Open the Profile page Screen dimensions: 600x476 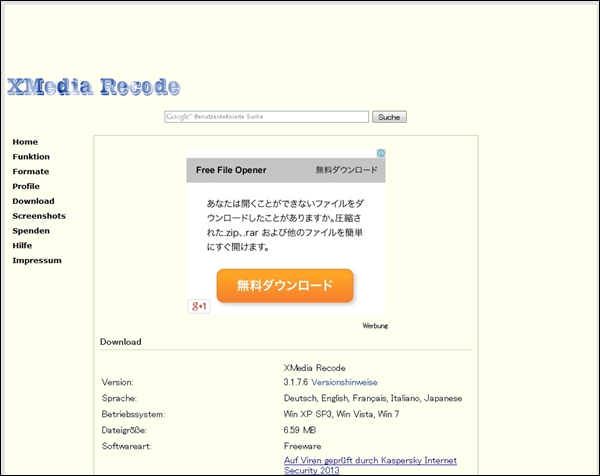click(x=26, y=186)
